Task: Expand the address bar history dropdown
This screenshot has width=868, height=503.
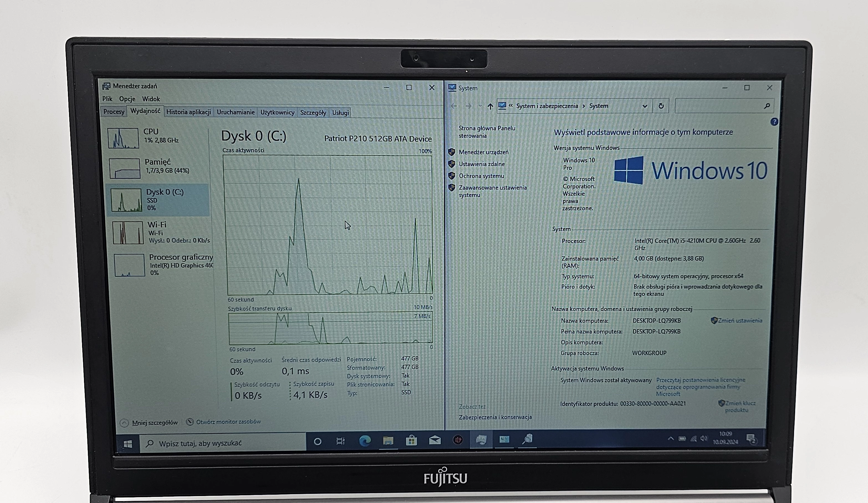Action: (x=645, y=106)
